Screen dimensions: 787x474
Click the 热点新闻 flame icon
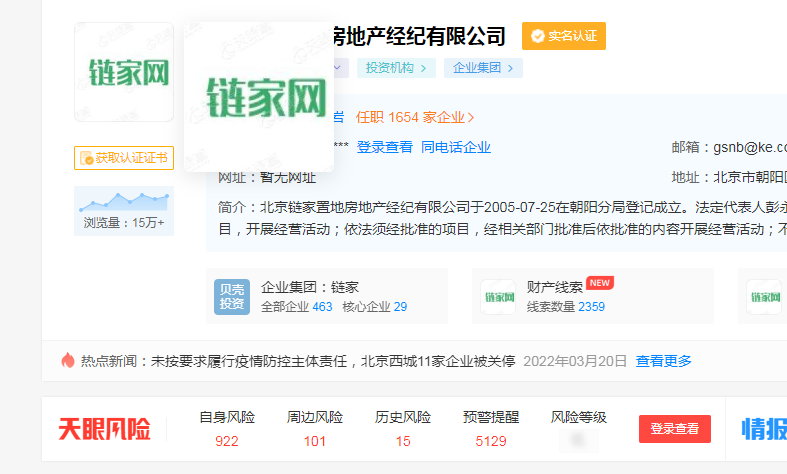pyautogui.click(x=68, y=361)
